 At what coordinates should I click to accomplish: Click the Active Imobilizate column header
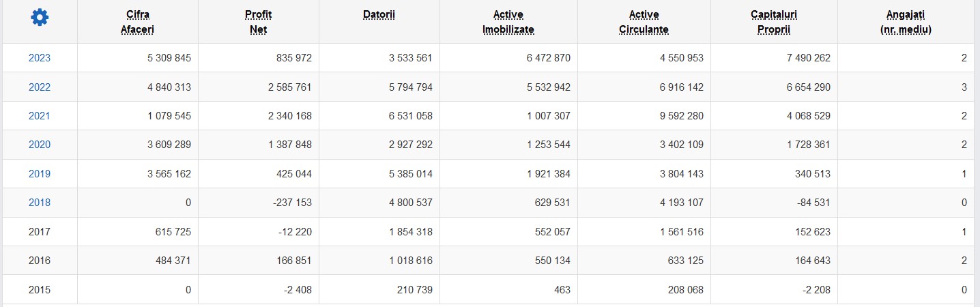point(508,22)
